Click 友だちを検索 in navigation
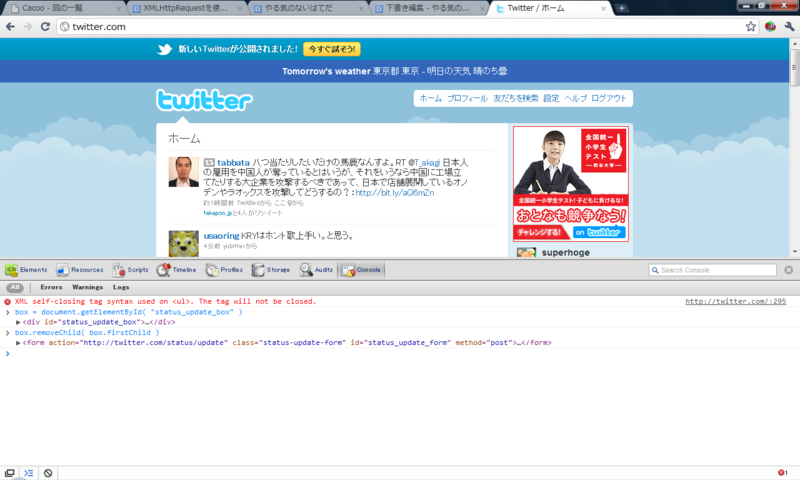The width and height of the screenshot is (800, 480). [x=515, y=98]
